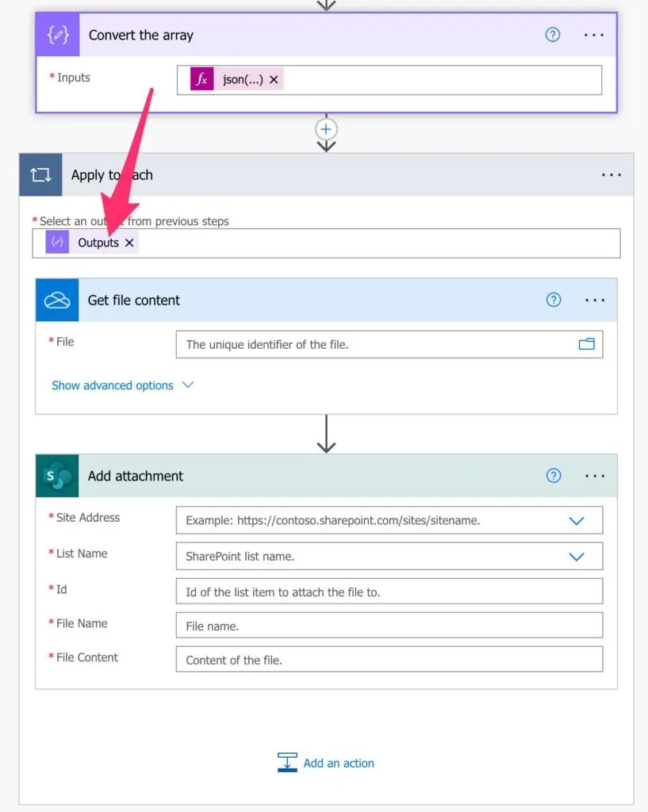Click the plus insert step button

326,129
